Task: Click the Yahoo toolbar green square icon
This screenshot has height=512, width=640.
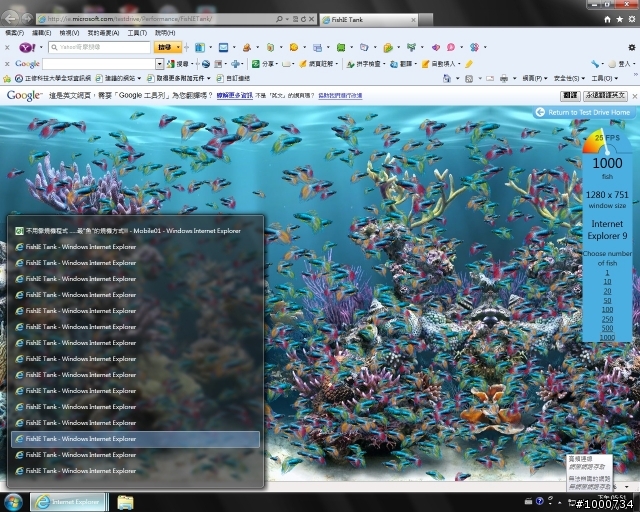Action: pyautogui.click(x=341, y=48)
